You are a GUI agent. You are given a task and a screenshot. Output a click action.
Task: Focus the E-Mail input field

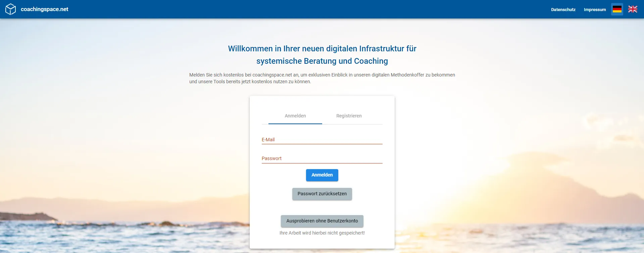[x=322, y=140]
